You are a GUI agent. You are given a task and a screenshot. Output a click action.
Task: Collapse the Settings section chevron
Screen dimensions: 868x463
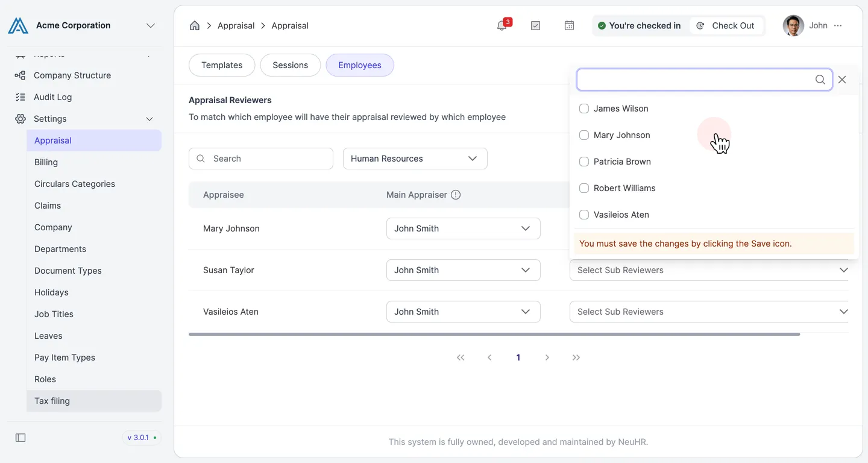pos(149,119)
